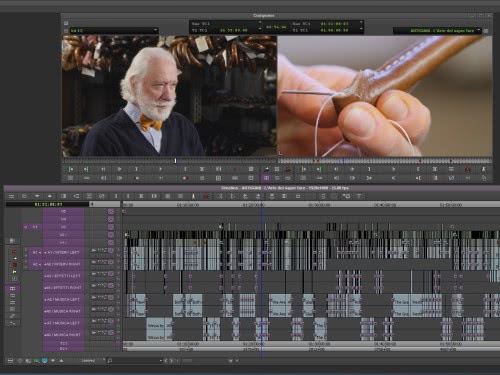Screen dimensions: 500x375
Task: Select the A6 MUSICA RIGHT track button
Action: [63, 311]
